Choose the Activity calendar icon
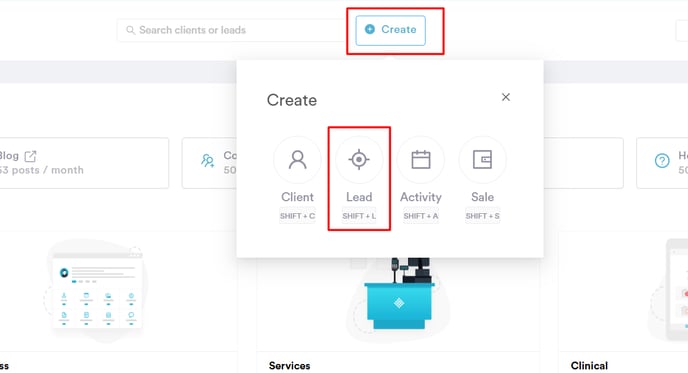Viewport: 688px width, 373px height. tap(421, 160)
